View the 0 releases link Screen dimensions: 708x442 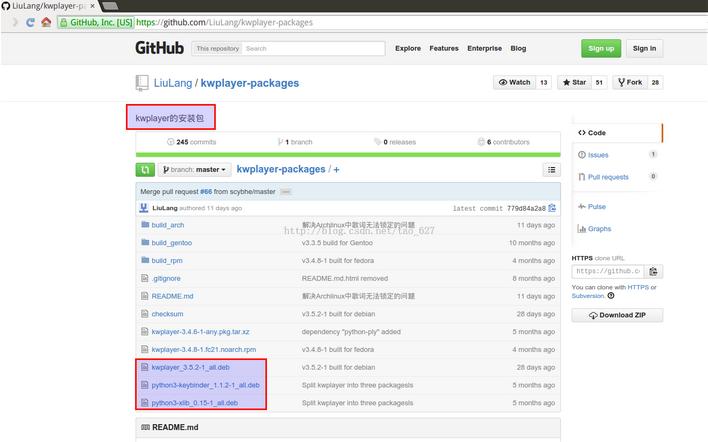[395, 142]
